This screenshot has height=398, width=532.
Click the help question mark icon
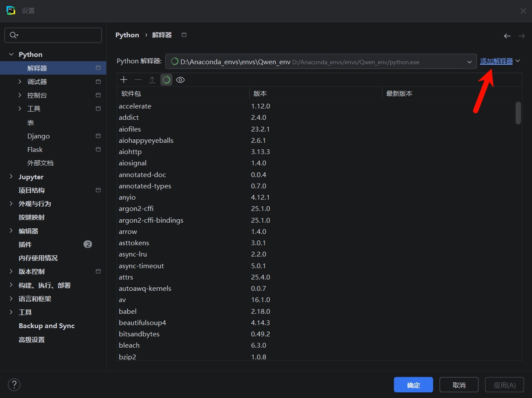(x=14, y=385)
